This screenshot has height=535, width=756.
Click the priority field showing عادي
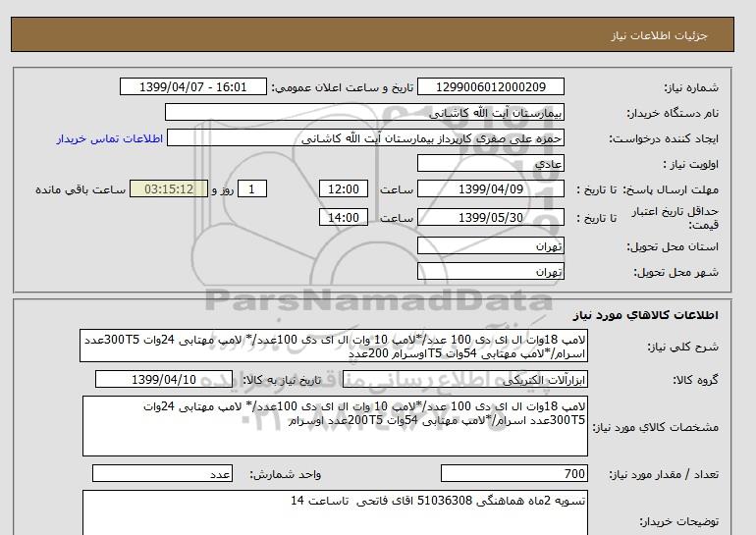point(490,163)
